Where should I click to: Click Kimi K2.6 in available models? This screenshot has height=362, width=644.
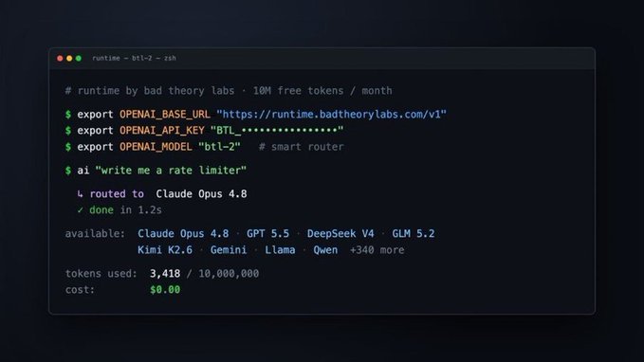point(165,250)
